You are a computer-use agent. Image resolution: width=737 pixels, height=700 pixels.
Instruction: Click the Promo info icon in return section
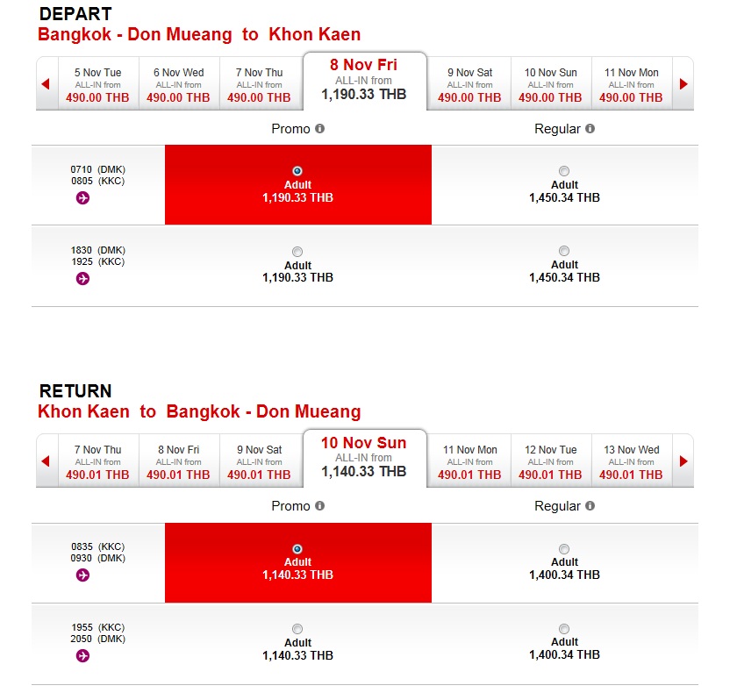pos(319,506)
